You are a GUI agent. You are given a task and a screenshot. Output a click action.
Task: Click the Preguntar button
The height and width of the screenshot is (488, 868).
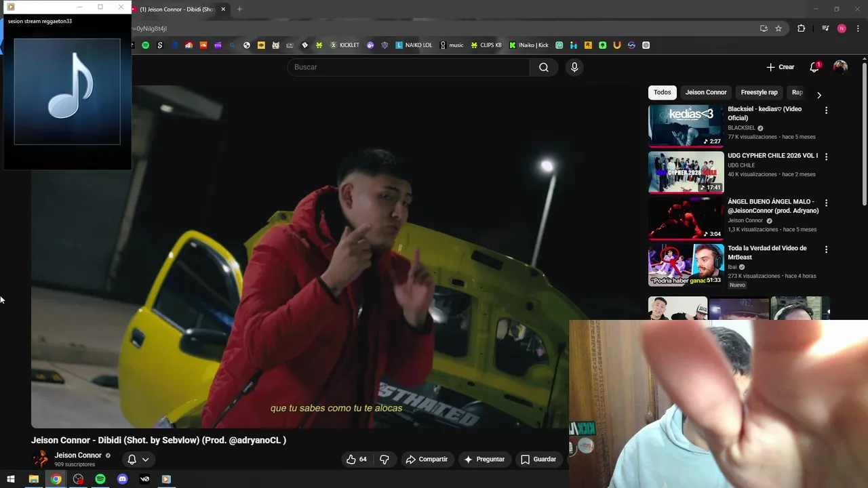[x=484, y=460]
